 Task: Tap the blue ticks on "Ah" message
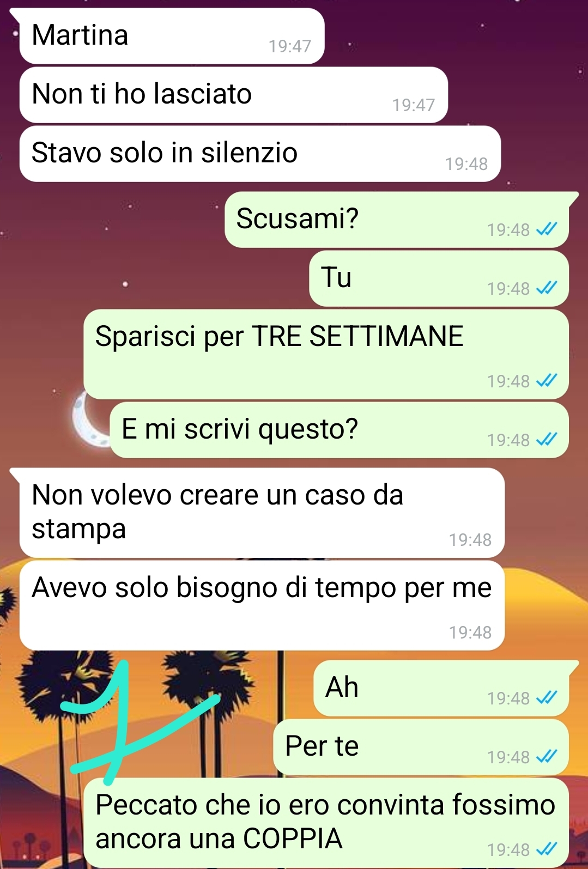tap(547, 697)
